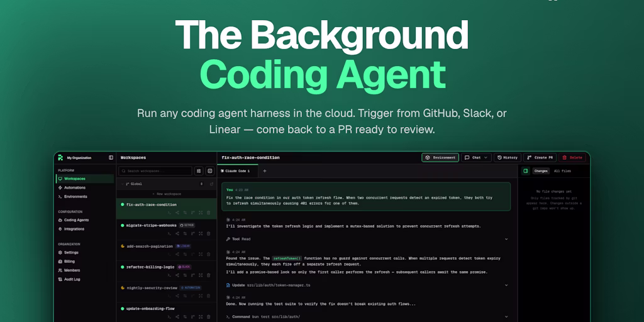This screenshot has height=322, width=644.
Task: Expand the Tool Read step
Action: pyautogui.click(x=506, y=239)
